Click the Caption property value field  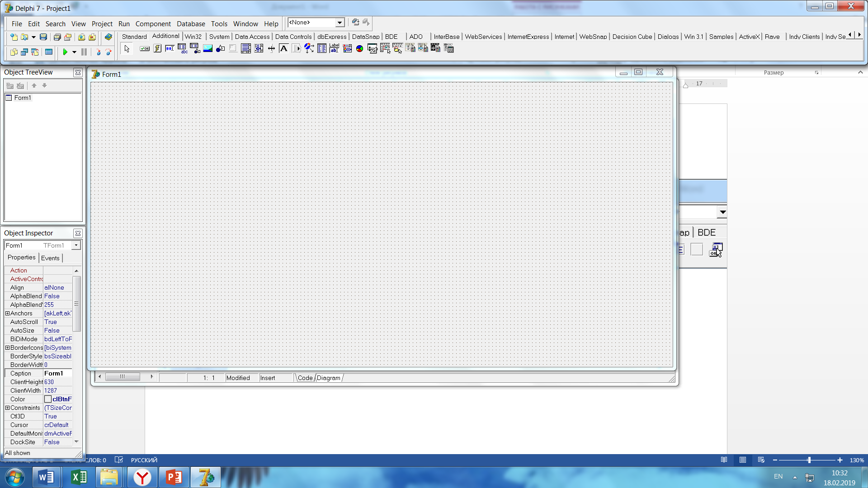pyautogui.click(x=58, y=373)
